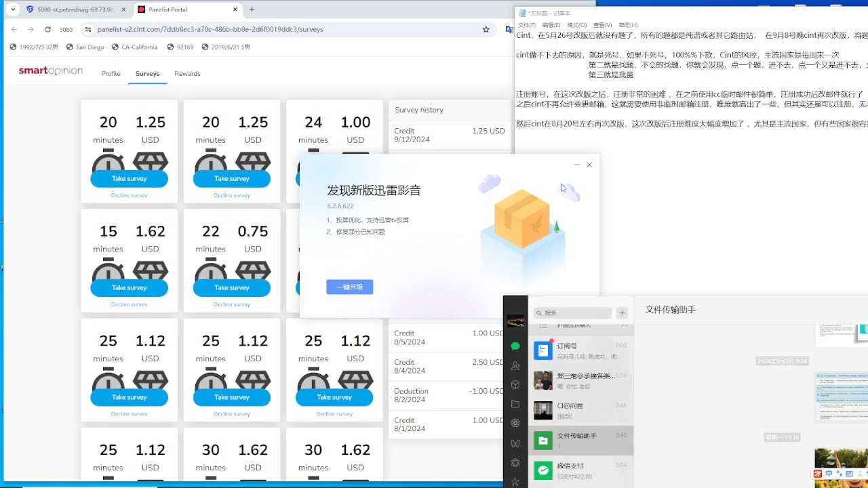868x488 pixels.
Task: Open the CA-California bookmark
Action: click(x=134, y=47)
